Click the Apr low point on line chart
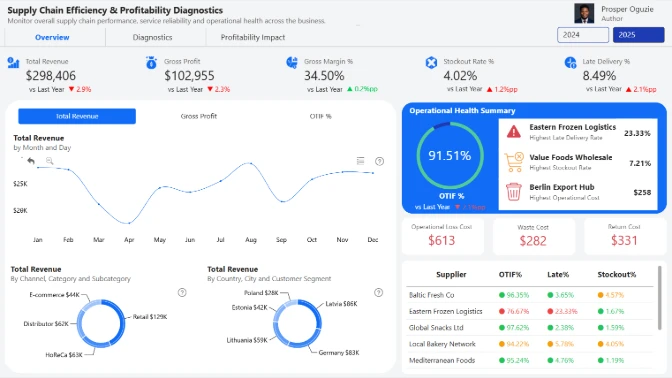 point(129,223)
